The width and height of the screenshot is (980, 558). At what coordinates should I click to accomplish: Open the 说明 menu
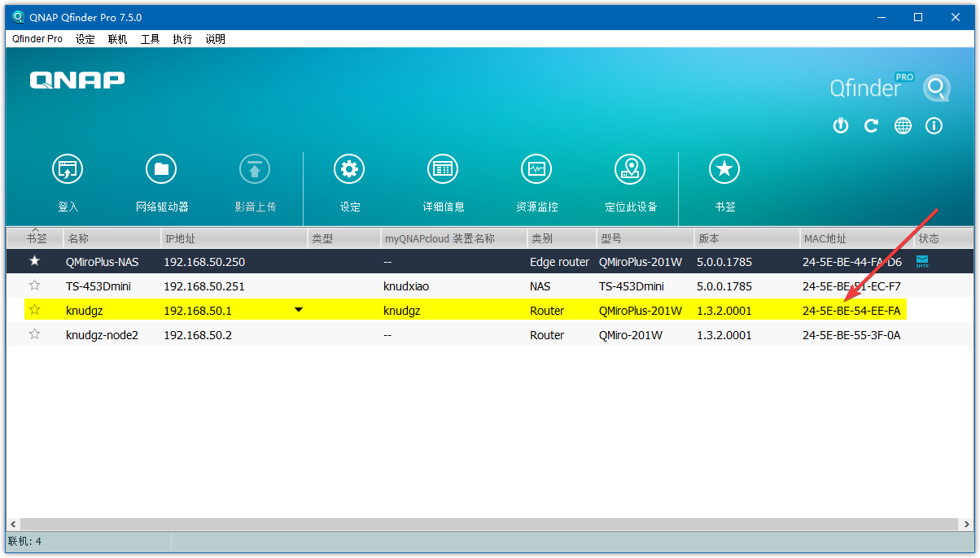coord(216,39)
